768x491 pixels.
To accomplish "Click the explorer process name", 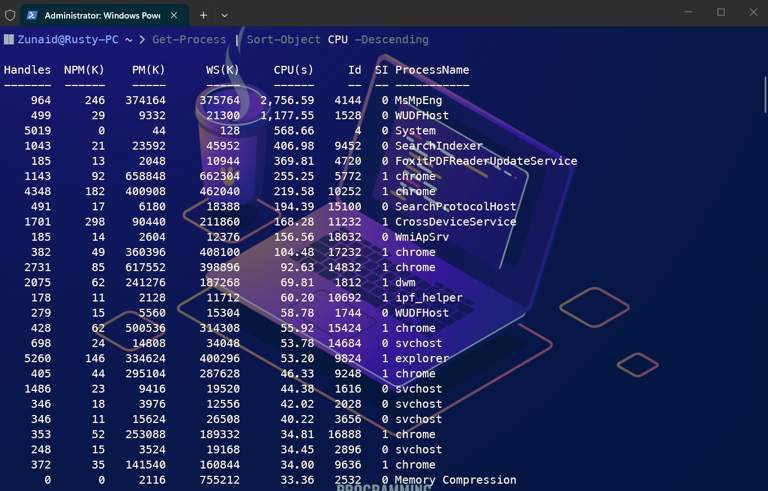I will coord(422,359).
